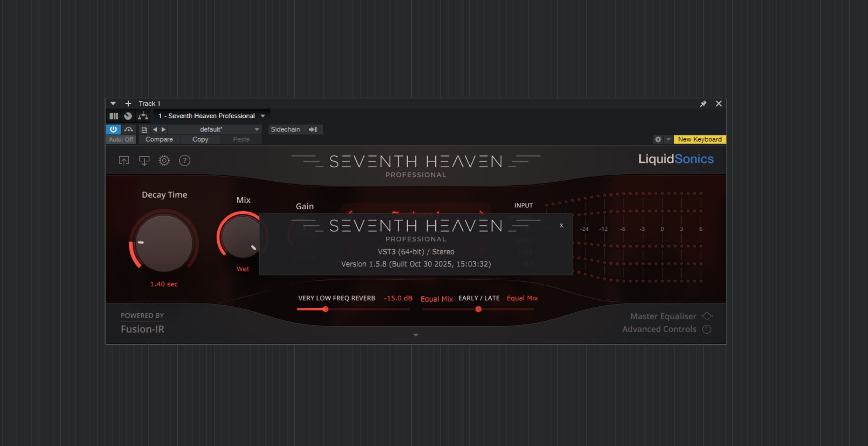
Task: Expand the bottom panel chevron under the sliders
Action: [x=416, y=335]
